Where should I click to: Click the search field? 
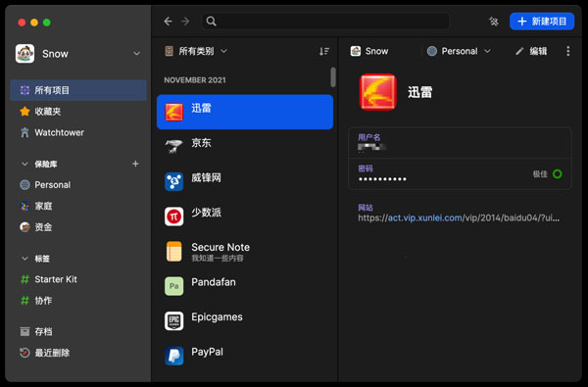point(326,22)
